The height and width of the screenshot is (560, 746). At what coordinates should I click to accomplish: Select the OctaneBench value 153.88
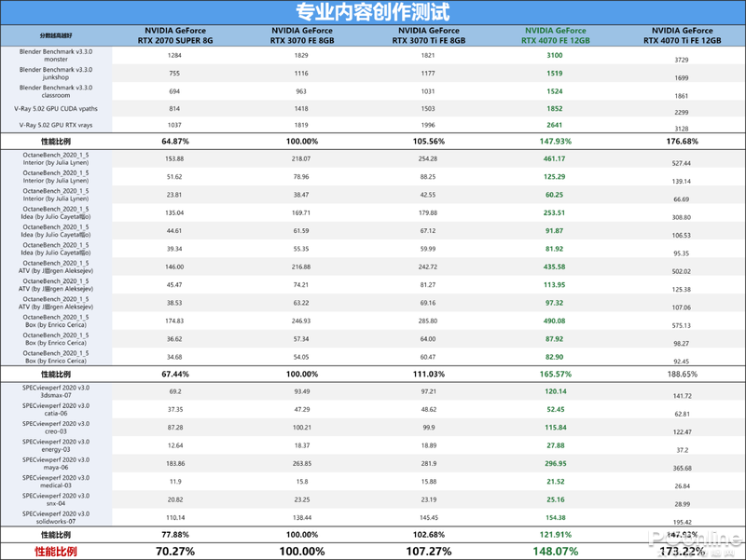click(174, 159)
